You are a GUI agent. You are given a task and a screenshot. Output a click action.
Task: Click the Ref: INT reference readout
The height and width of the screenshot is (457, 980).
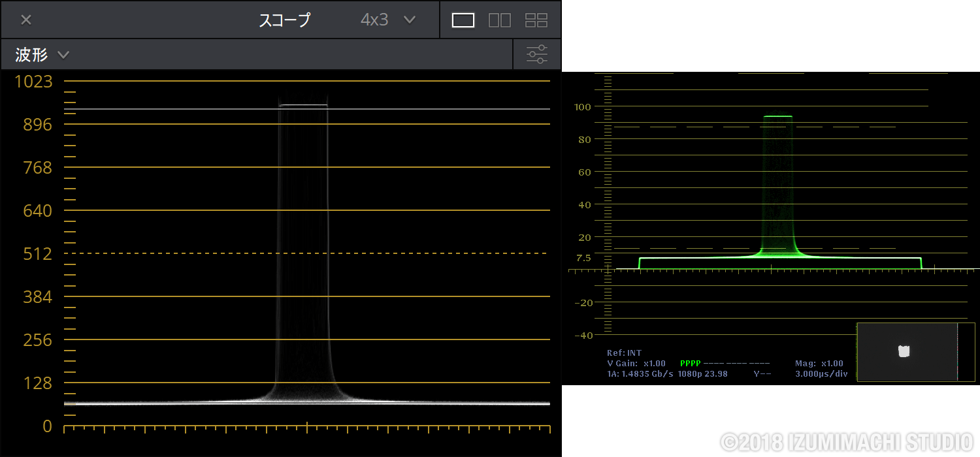tap(624, 353)
